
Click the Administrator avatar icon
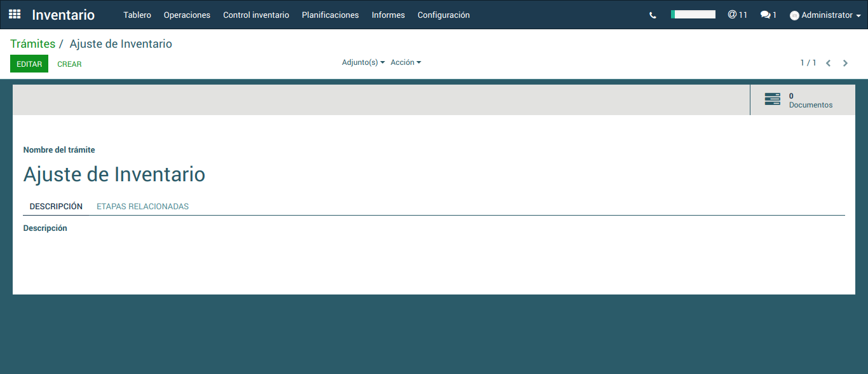click(794, 15)
